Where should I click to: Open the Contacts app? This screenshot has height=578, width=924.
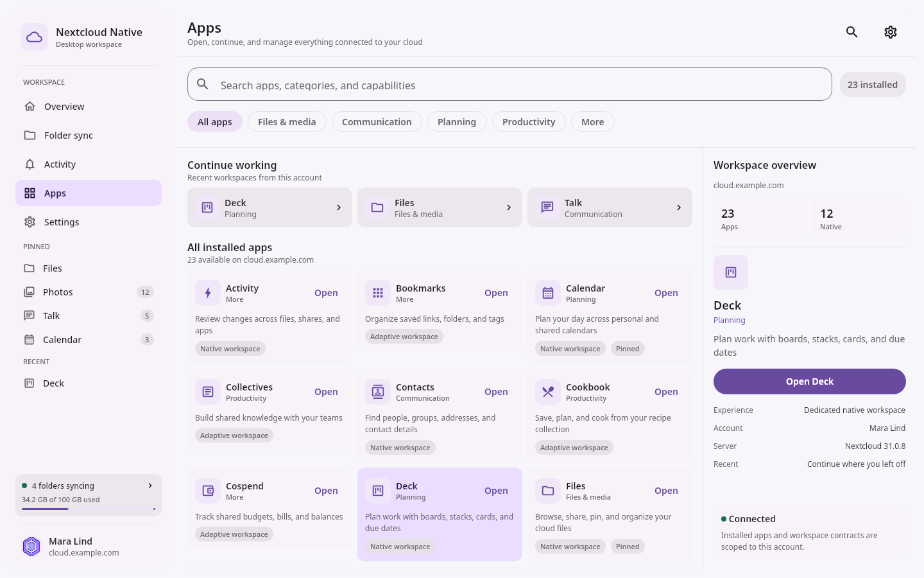click(x=496, y=392)
